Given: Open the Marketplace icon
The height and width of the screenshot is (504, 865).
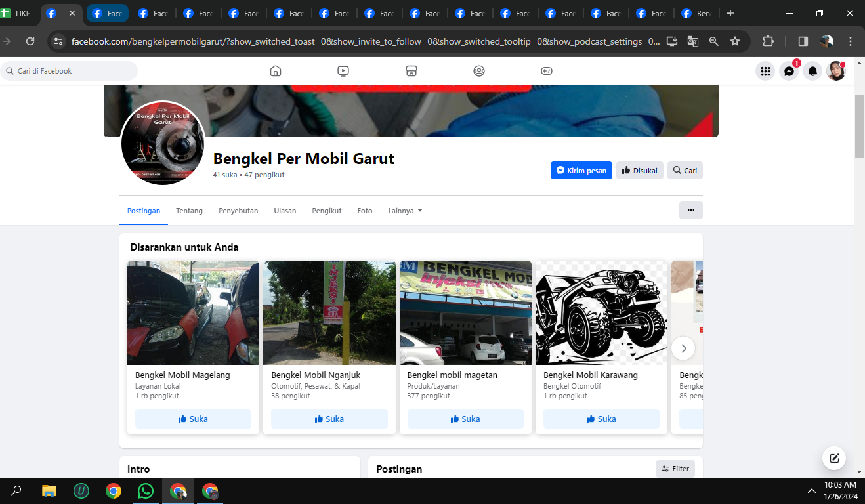Looking at the screenshot, I should [x=411, y=71].
